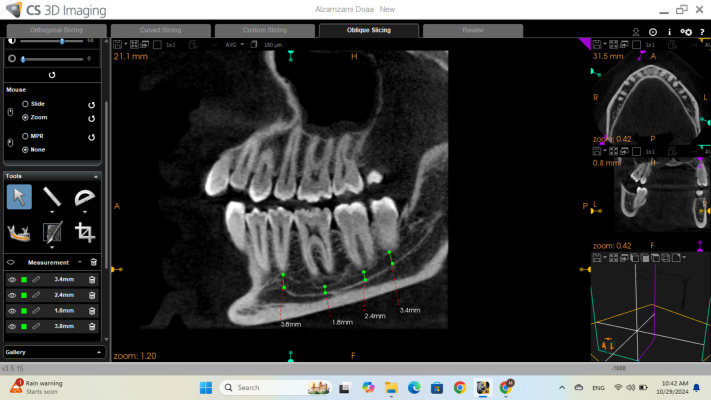Click the slab thickness pages icon near 180 µm

pyautogui.click(x=254, y=44)
